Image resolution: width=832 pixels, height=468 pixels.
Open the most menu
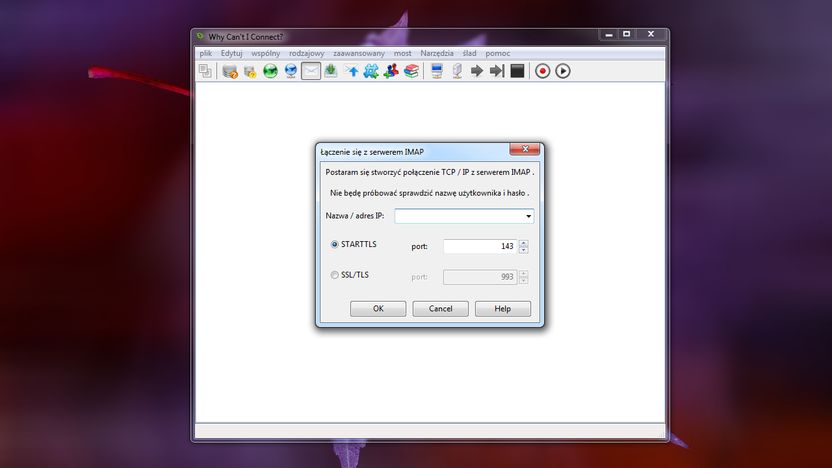[x=402, y=53]
